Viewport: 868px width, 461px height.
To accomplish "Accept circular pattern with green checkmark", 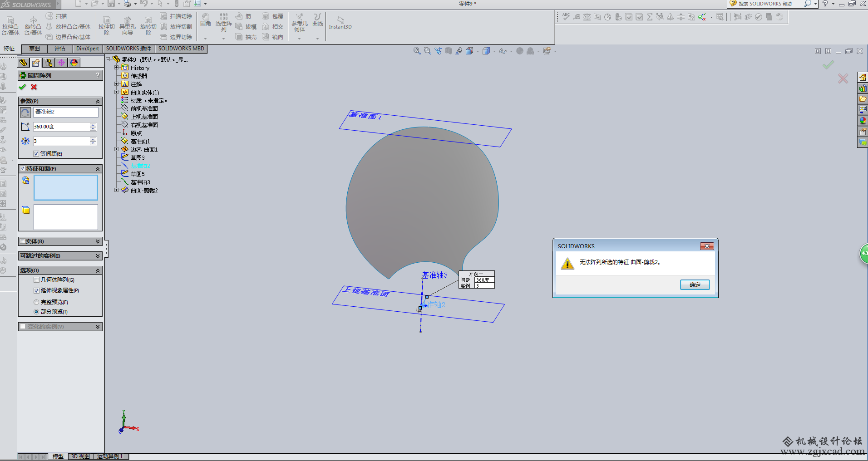I will pos(22,87).
